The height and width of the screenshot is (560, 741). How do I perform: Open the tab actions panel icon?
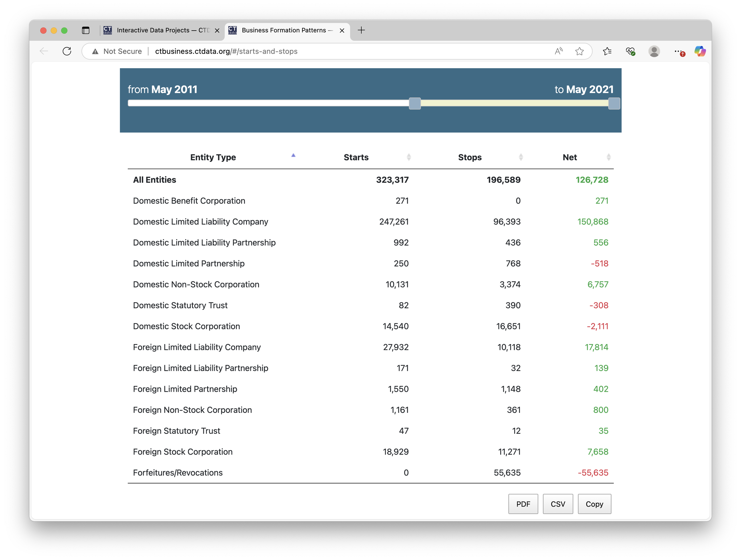(86, 30)
